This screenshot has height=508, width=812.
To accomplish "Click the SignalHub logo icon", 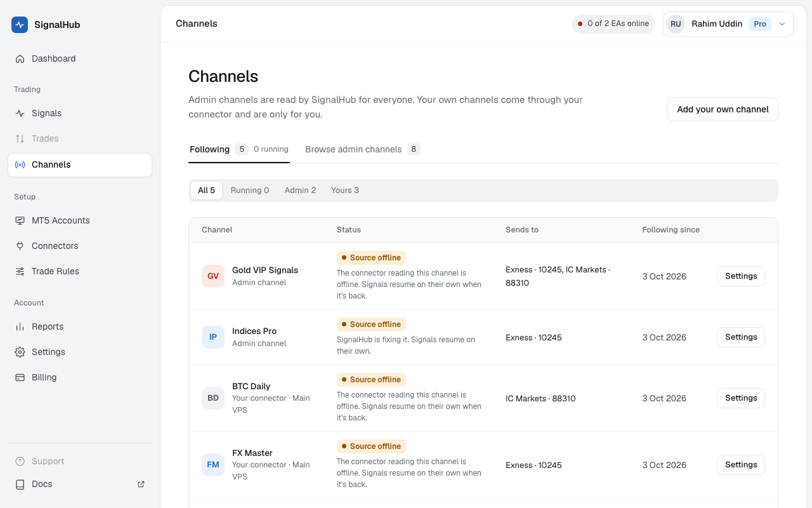I will [x=20, y=25].
